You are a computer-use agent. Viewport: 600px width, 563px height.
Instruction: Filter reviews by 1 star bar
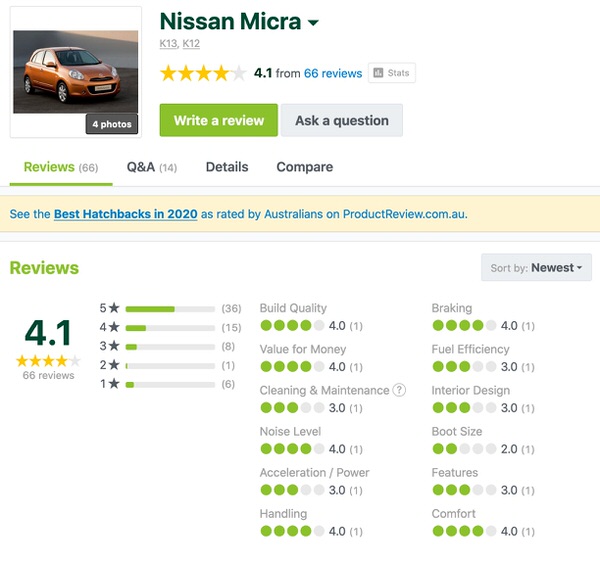170,385
